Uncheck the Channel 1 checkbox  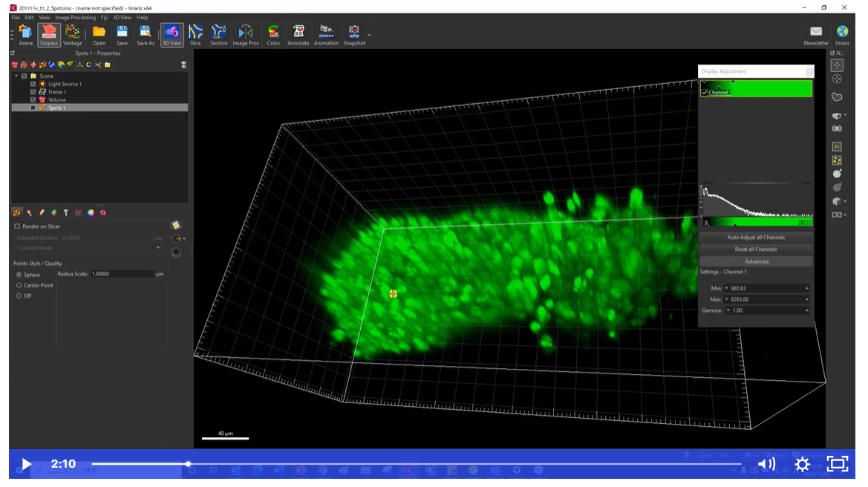click(x=705, y=93)
